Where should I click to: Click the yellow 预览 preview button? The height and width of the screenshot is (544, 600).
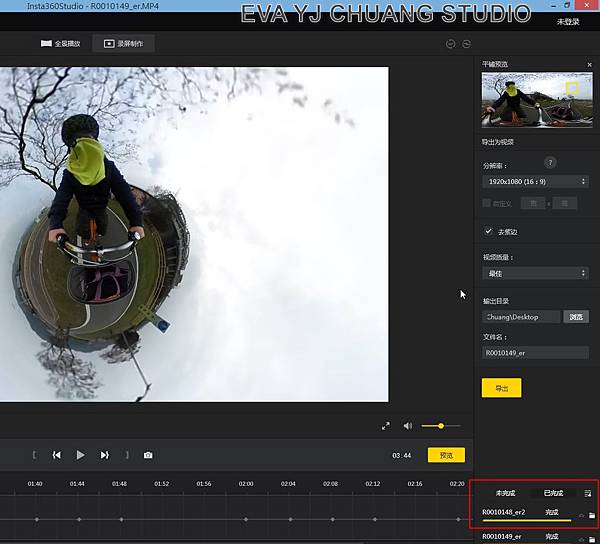(x=446, y=455)
